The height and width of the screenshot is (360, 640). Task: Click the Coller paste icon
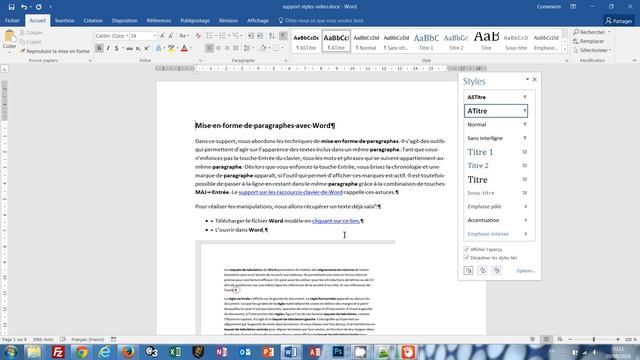coord(9,37)
